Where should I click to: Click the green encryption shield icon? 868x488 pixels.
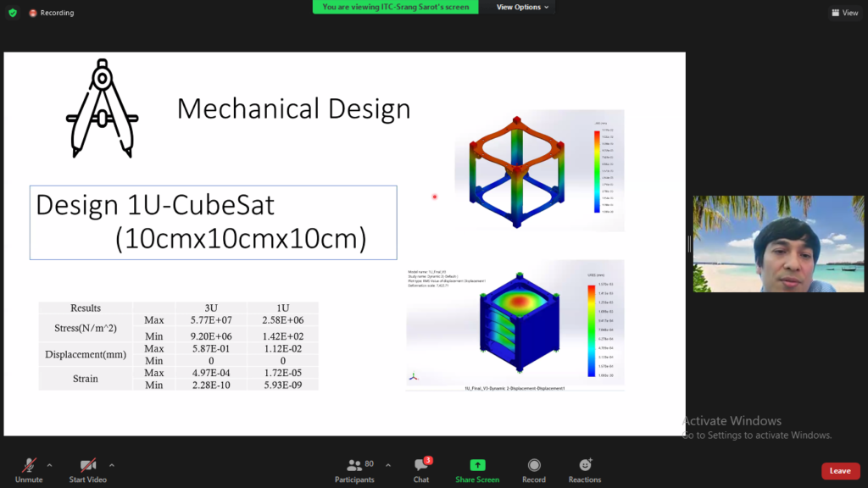(x=12, y=13)
